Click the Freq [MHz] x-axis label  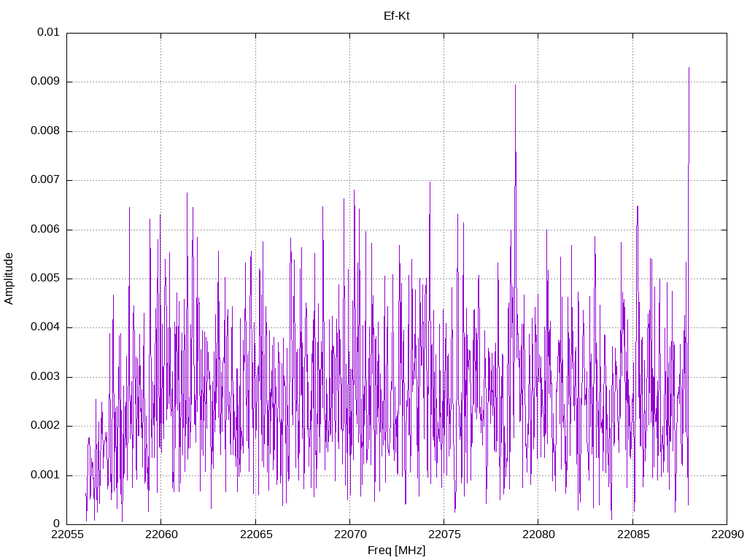point(396,551)
